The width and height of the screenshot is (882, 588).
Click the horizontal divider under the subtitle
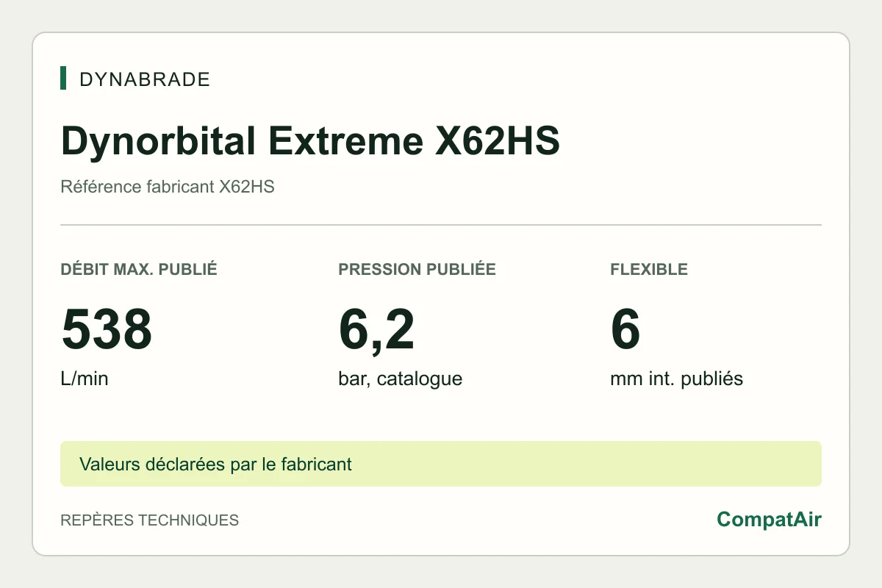[441, 225]
